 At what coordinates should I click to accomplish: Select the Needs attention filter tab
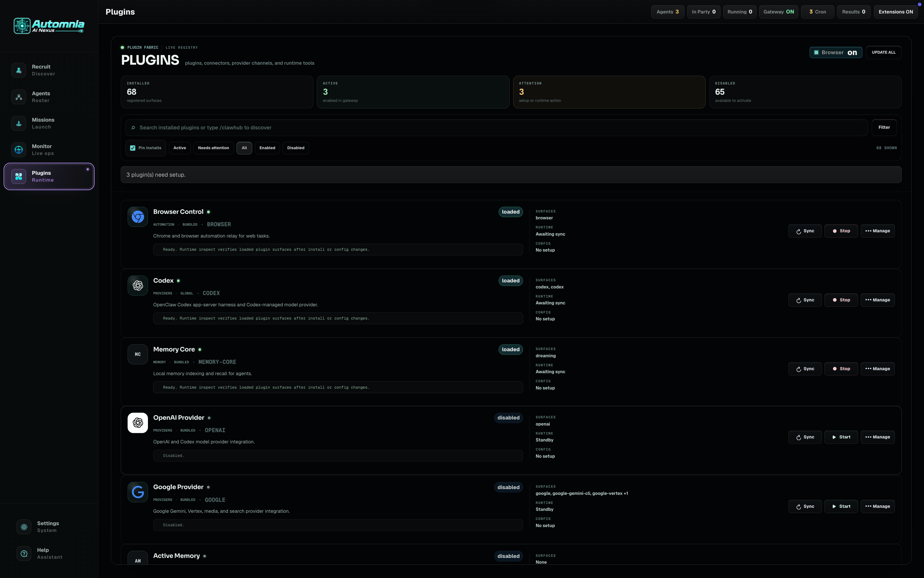[213, 148]
